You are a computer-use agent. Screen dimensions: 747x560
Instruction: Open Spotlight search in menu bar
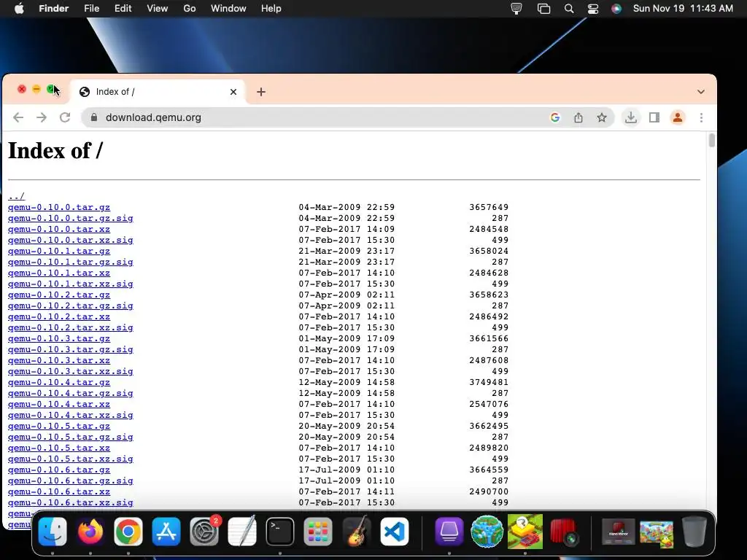pos(569,9)
